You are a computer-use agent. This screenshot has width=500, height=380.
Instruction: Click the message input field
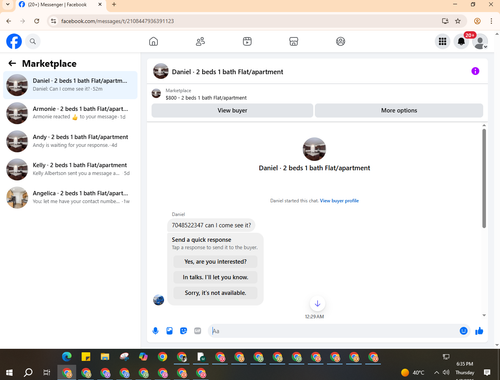[x=333, y=331]
